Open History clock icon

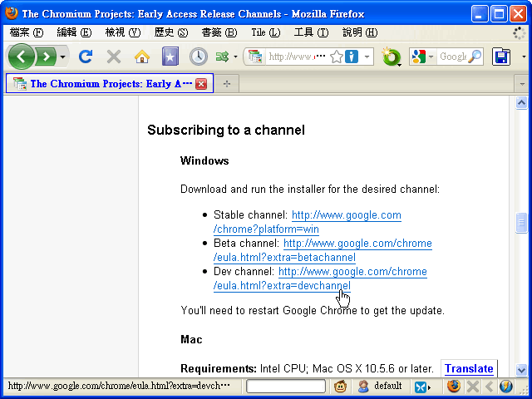(198, 57)
